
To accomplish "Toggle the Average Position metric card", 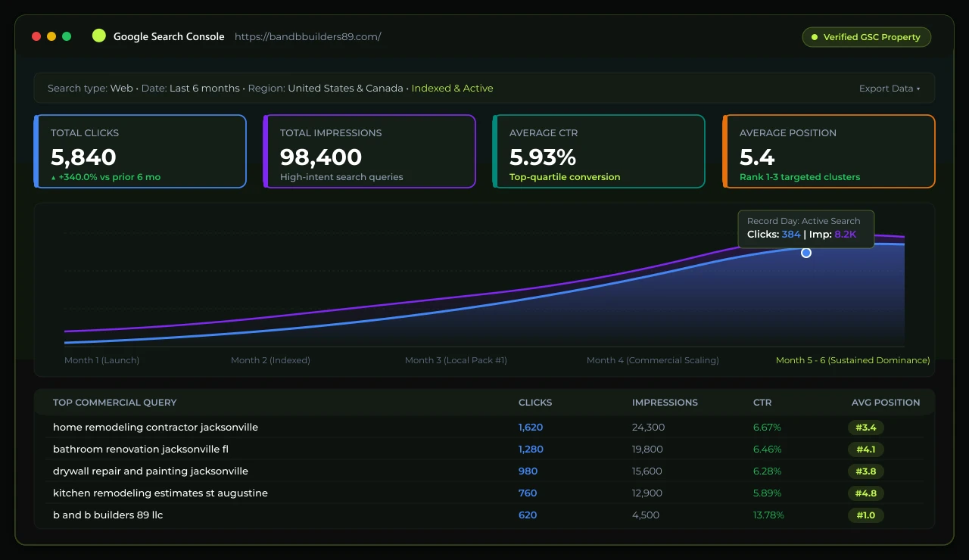I will [829, 151].
